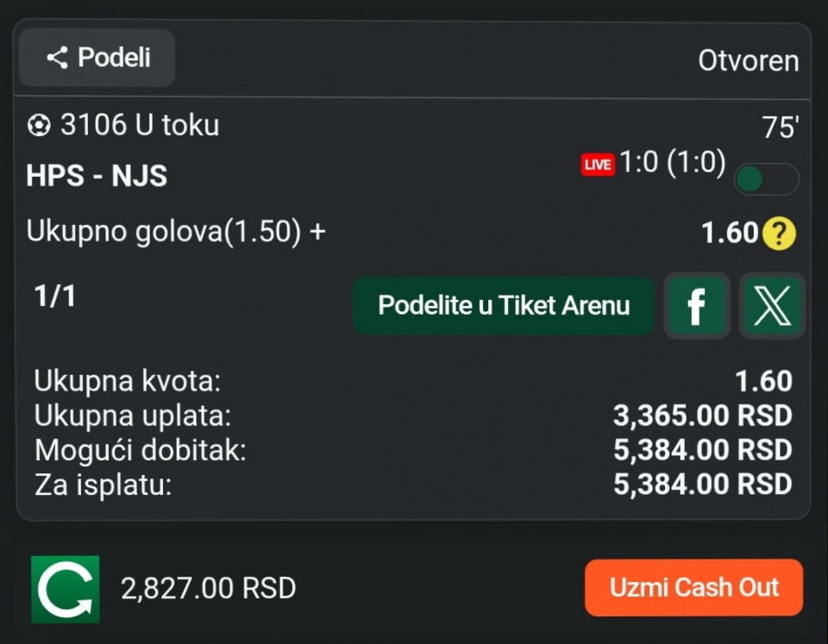Click the Ukupno golova(1.50) + bet selection

coord(176,232)
